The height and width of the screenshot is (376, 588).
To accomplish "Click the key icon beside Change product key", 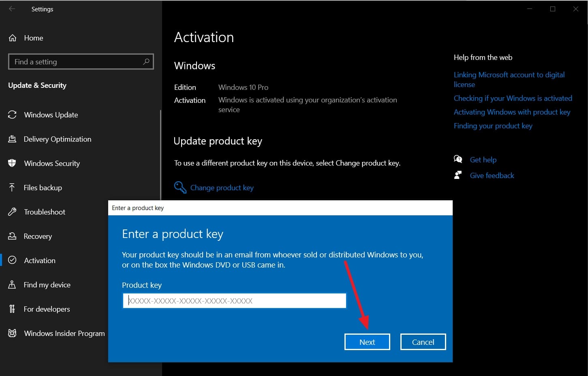I will click(x=180, y=187).
